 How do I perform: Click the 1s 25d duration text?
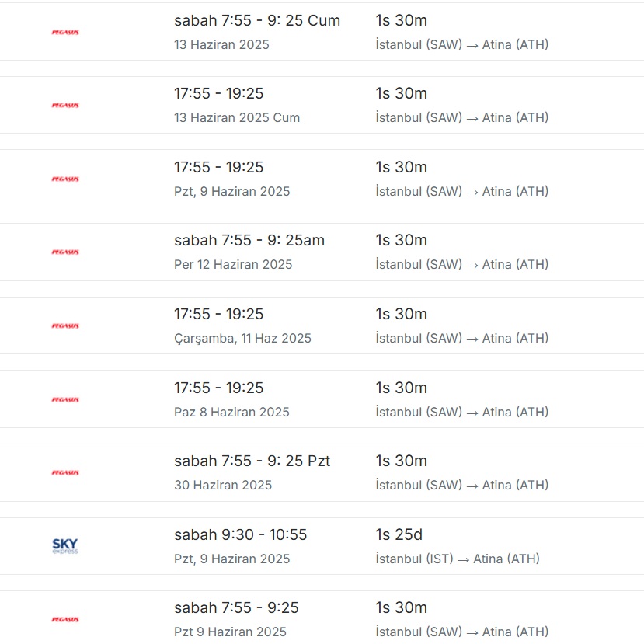pos(399,534)
